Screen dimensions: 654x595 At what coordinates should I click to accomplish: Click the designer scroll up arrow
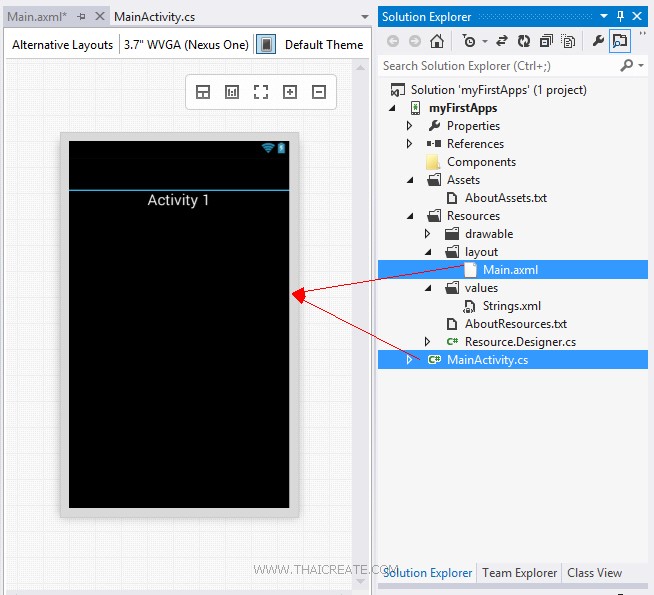tap(361, 68)
